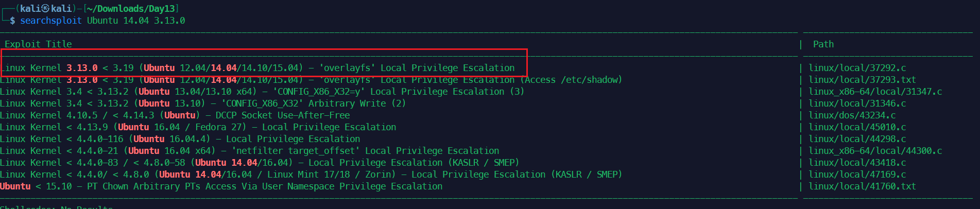This screenshot has height=209, width=980.
Task: Click the overlayfs entry mentioning Access /etc/shadow
Action: point(311,80)
